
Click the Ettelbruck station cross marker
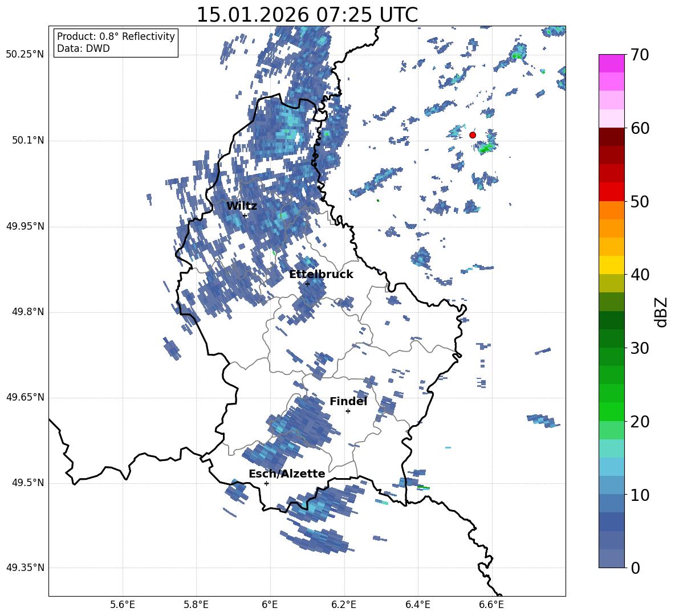pos(307,284)
